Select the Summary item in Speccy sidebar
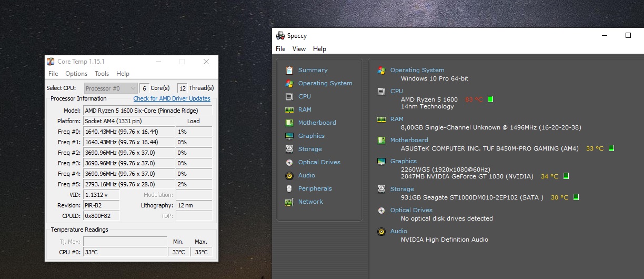The width and height of the screenshot is (644, 279). 313,70
